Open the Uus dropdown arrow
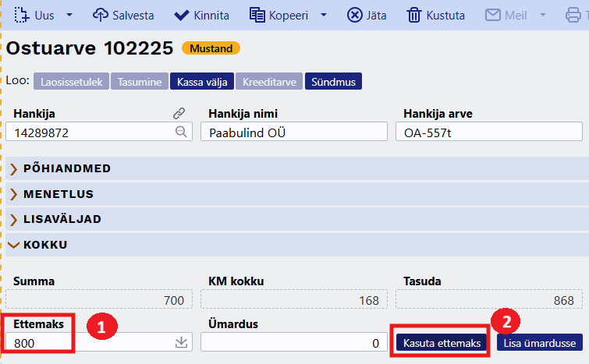Viewport: 589px width, 364px height. (x=69, y=16)
